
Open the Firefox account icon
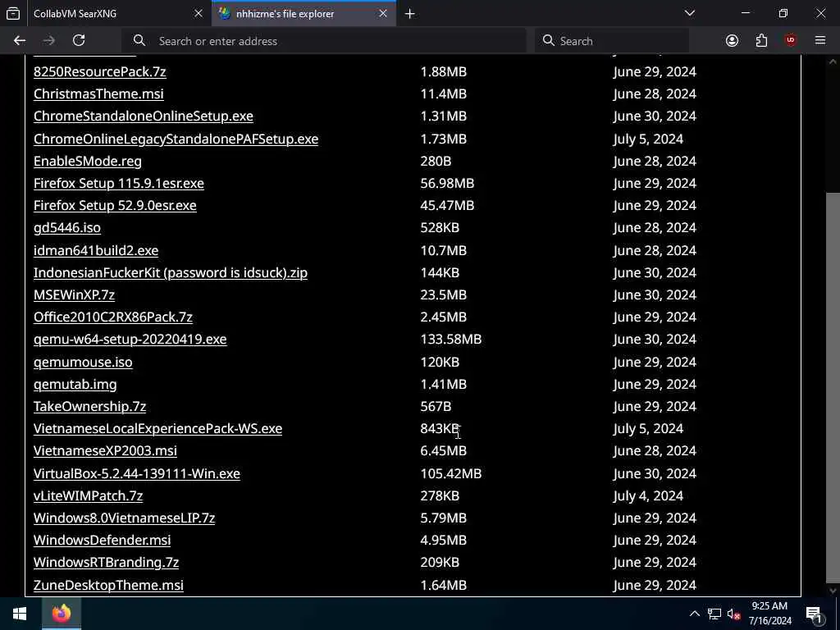coord(732,41)
